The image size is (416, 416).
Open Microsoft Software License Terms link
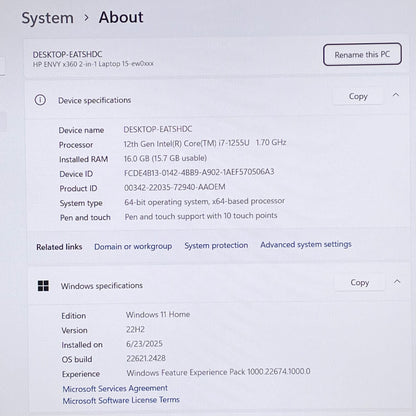click(121, 400)
